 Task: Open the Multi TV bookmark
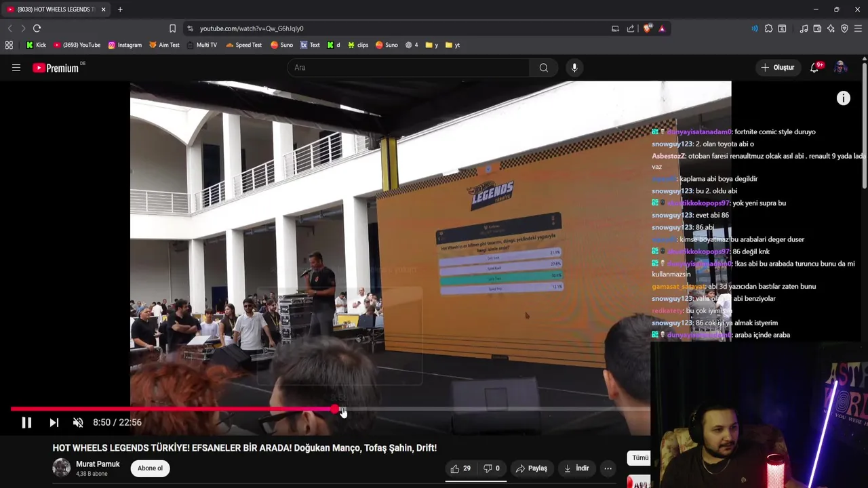pos(201,45)
